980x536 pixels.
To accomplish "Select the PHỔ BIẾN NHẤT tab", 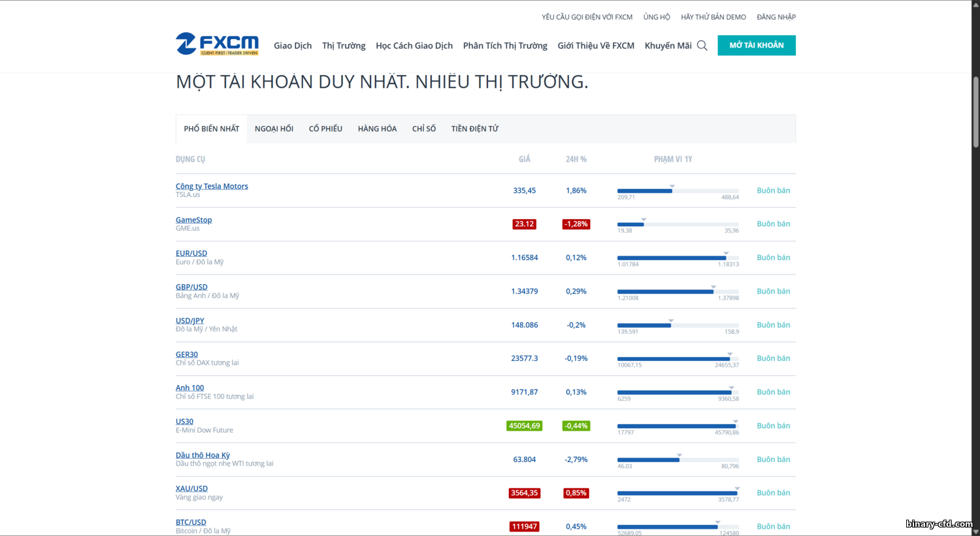I will coord(212,129).
